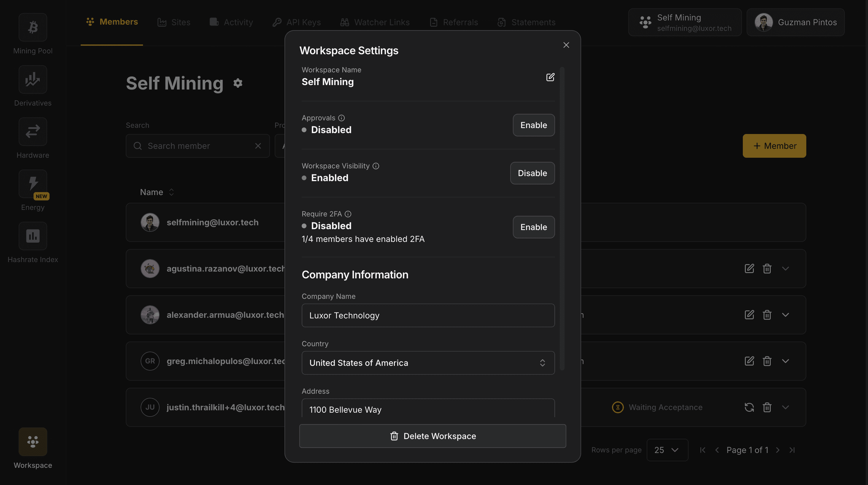
Task: Open the Workspace section in the sidebar
Action: tap(32, 441)
